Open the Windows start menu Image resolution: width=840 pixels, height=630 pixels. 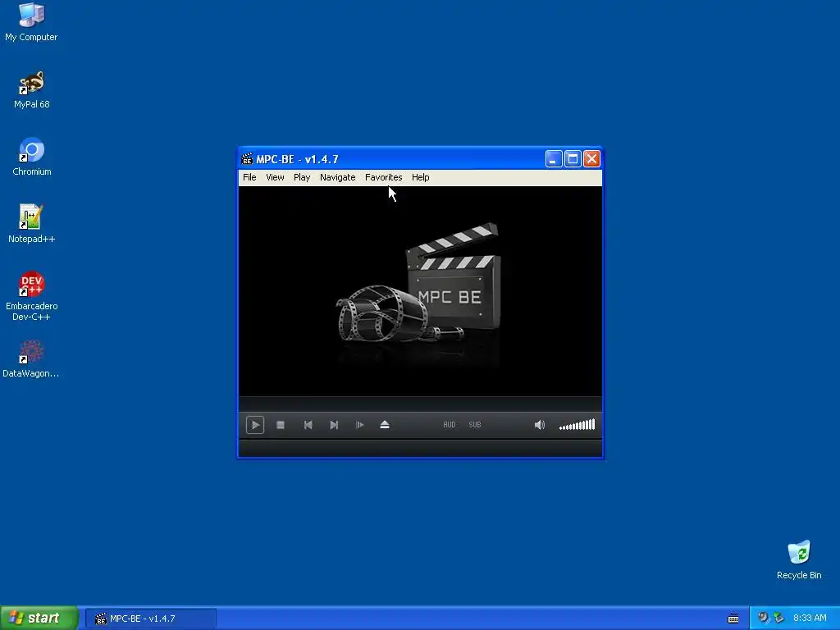pos(39,619)
